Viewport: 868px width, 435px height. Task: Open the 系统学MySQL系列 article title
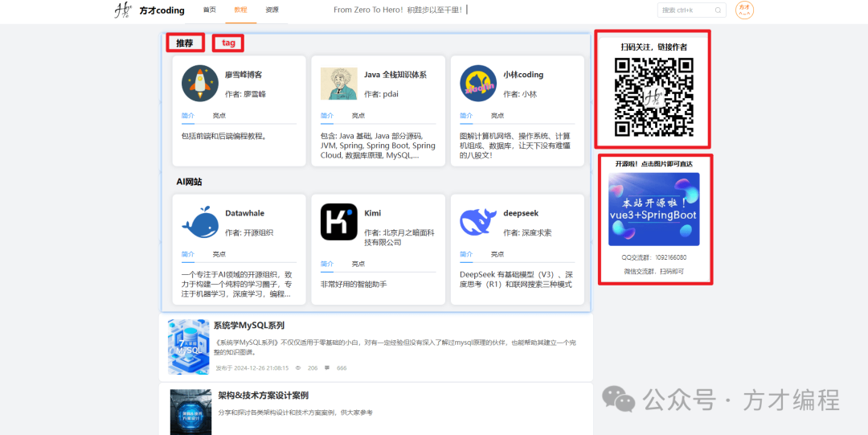click(x=249, y=326)
